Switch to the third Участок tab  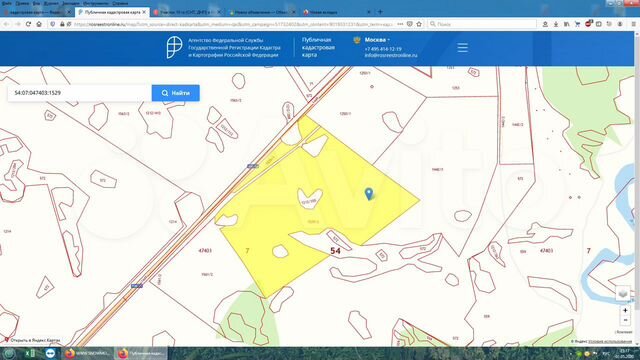(186, 12)
